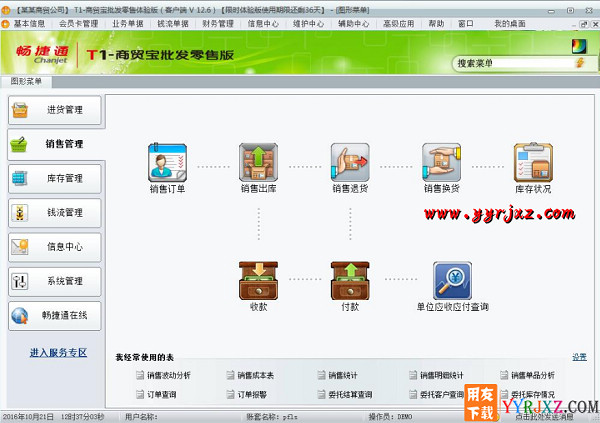Viewport: 600px width, 423px height.
Task: Open the 销售统计 report
Action: [x=338, y=376]
